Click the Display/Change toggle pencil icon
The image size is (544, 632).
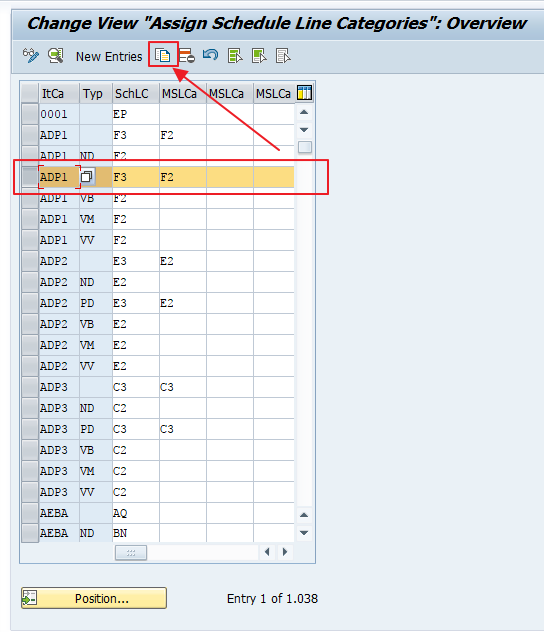(x=31, y=56)
